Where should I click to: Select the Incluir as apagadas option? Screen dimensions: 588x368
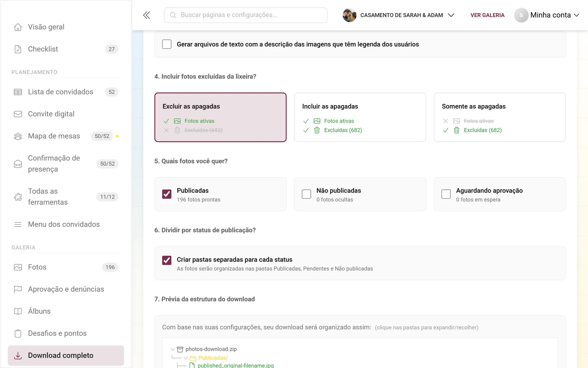point(360,117)
